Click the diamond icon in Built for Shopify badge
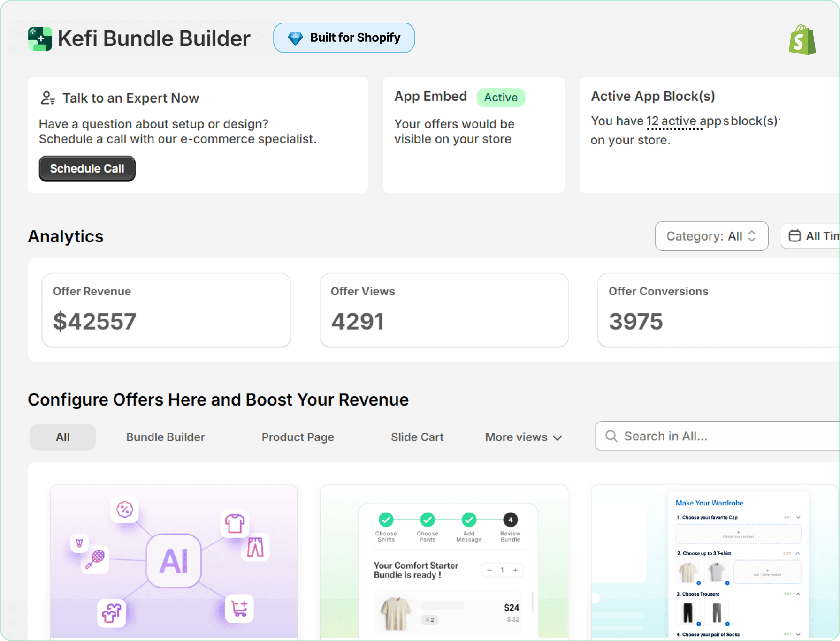The image size is (840, 641). pyautogui.click(x=295, y=38)
